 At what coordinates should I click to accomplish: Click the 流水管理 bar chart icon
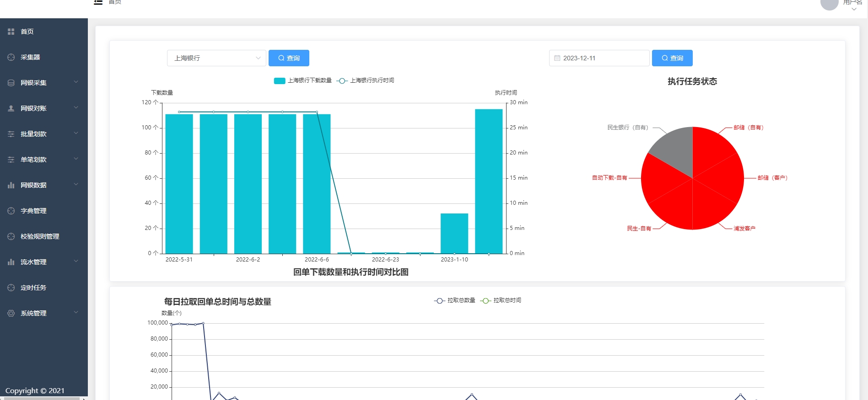coord(11,262)
